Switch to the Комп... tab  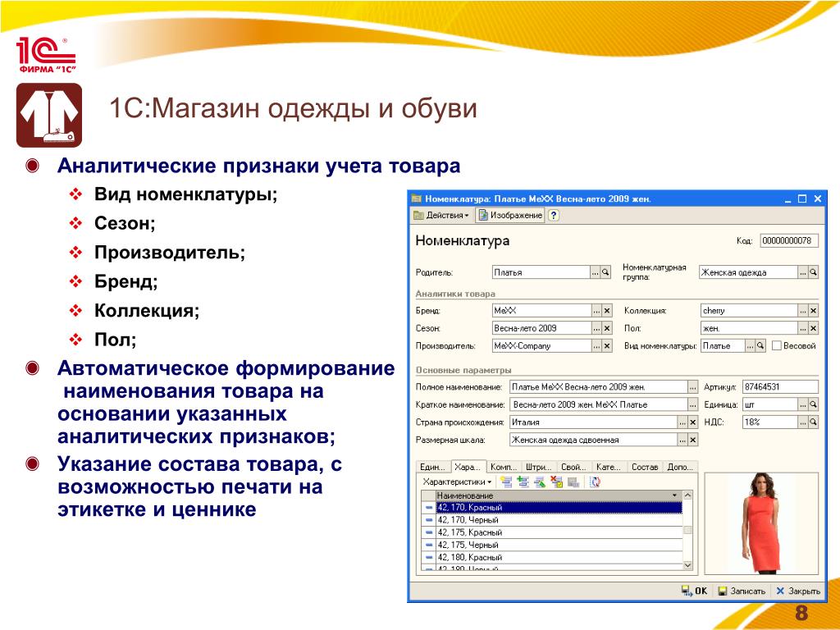coord(504,467)
